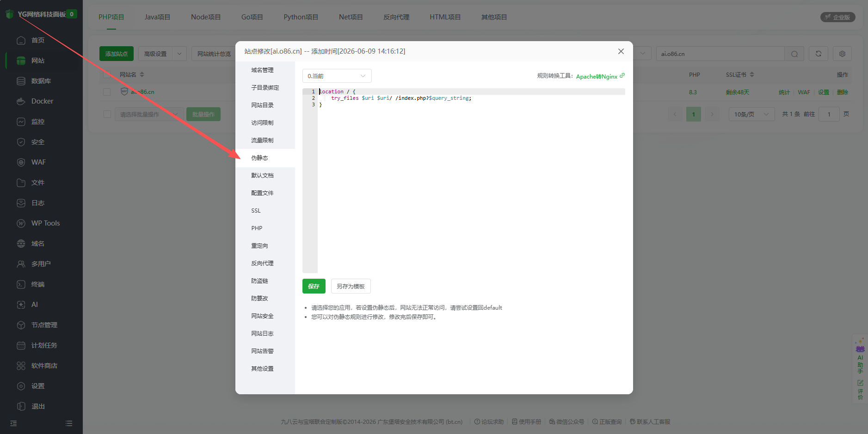Click the 统计 link in the site row
Viewport: 868px width, 434px height.
pos(784,92)
